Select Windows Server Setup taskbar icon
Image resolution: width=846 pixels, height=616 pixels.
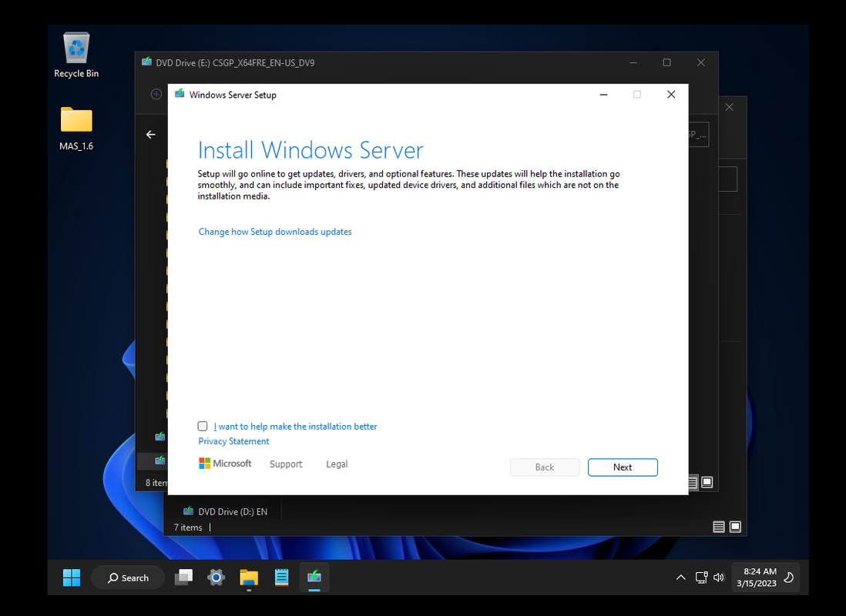[314, 577]
